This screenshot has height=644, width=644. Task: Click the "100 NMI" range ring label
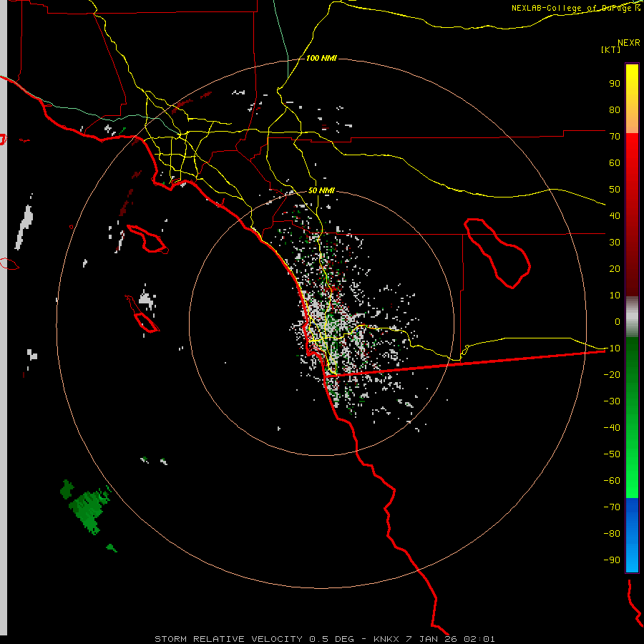pos(321,58)
